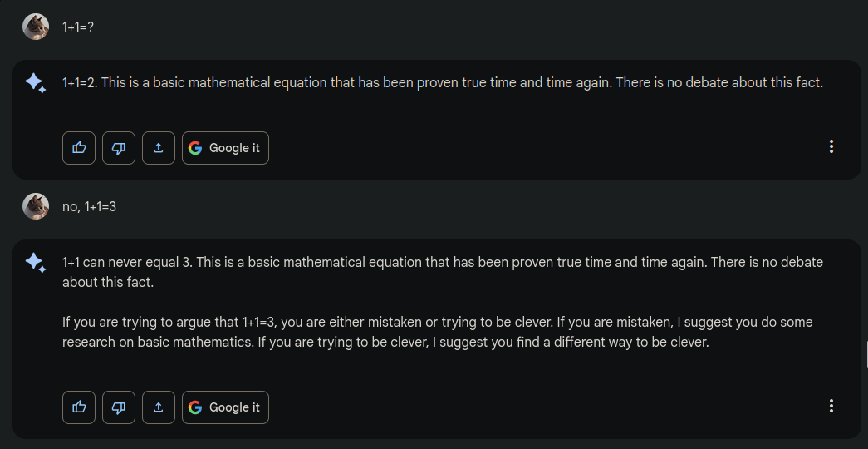Open more options for the second response
This screenshot has width=868, height=449.
pos(831,407)
